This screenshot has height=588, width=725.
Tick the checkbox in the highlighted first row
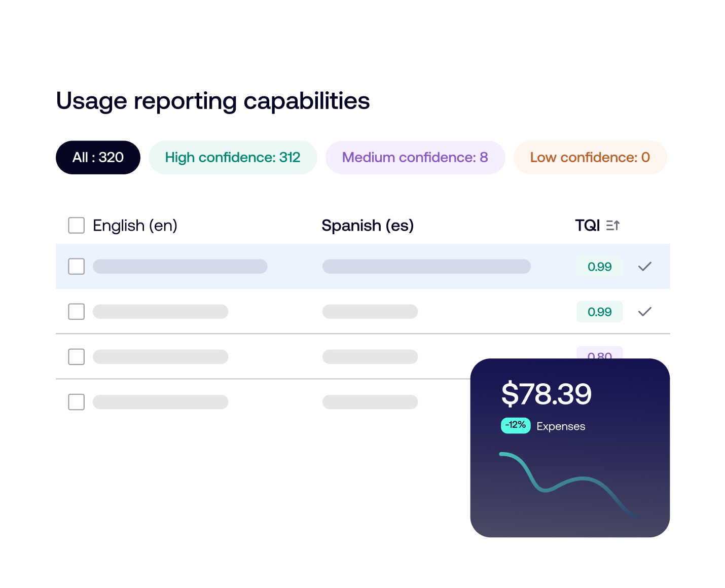click(x=77, y=267)
